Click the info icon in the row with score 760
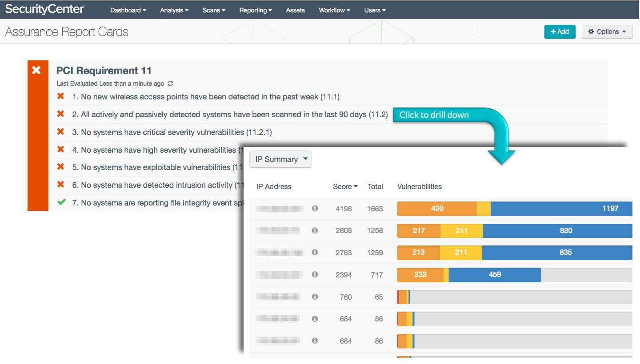The height and width of the screenshot is (364, 640). [x=315, y=297]
